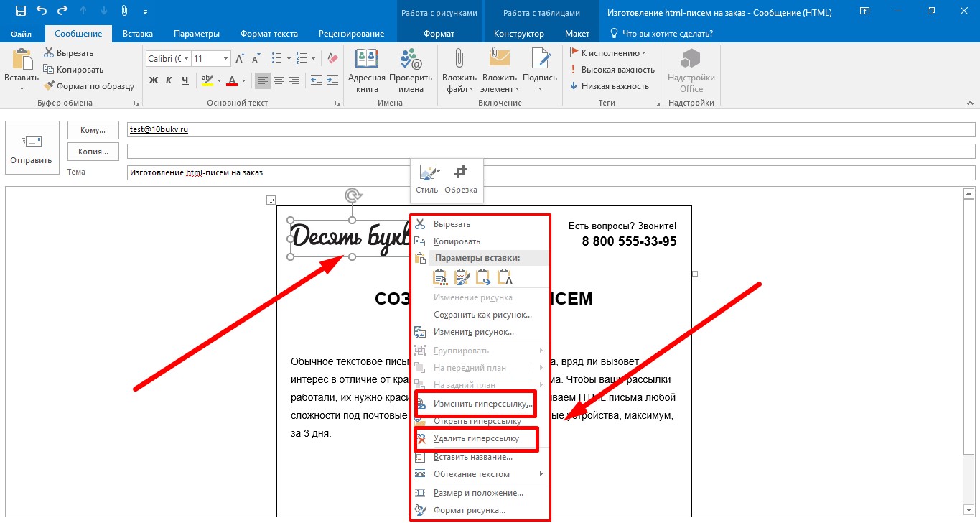Align text to the left
The image size is (980, 523).
(x=263, y=80)
